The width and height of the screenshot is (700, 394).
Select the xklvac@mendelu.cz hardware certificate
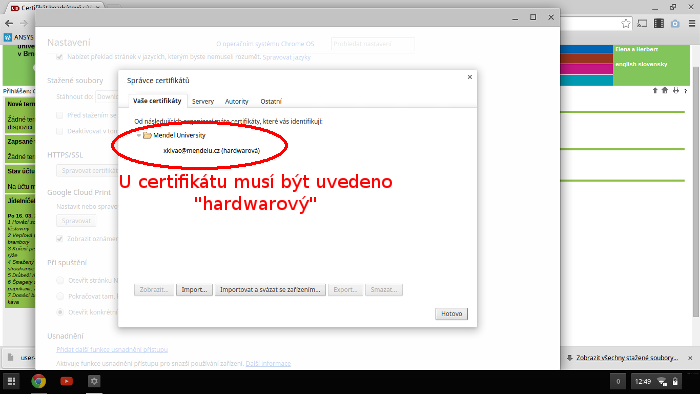click(x=212, y=151)
